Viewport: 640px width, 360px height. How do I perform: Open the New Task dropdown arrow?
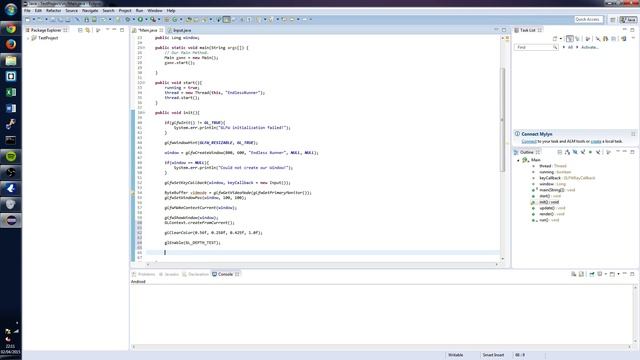pyautogui.click(x=561, y=39)
